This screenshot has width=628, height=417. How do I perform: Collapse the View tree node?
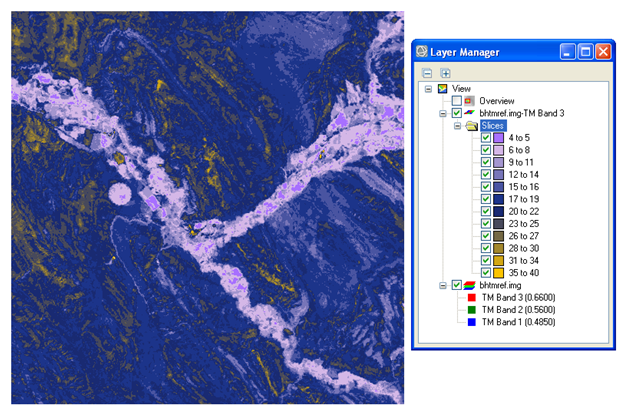428,89
